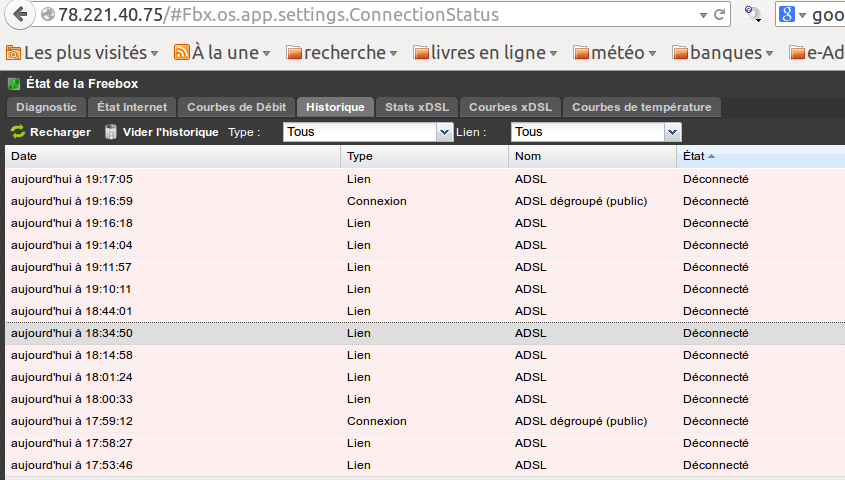This screenshot has height=480, width=845.
Task: Click Connexion type cell at 19:16:59
Action: coord(377,201)
